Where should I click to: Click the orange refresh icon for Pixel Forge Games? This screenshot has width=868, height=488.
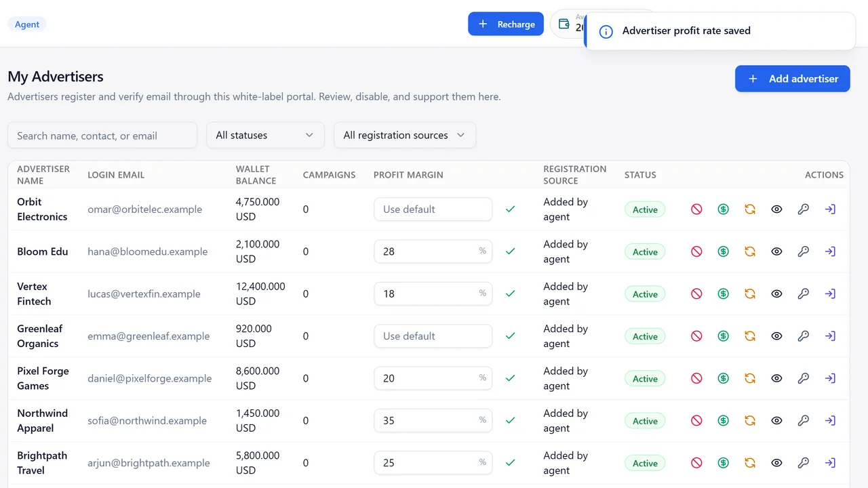click(750, 378)
